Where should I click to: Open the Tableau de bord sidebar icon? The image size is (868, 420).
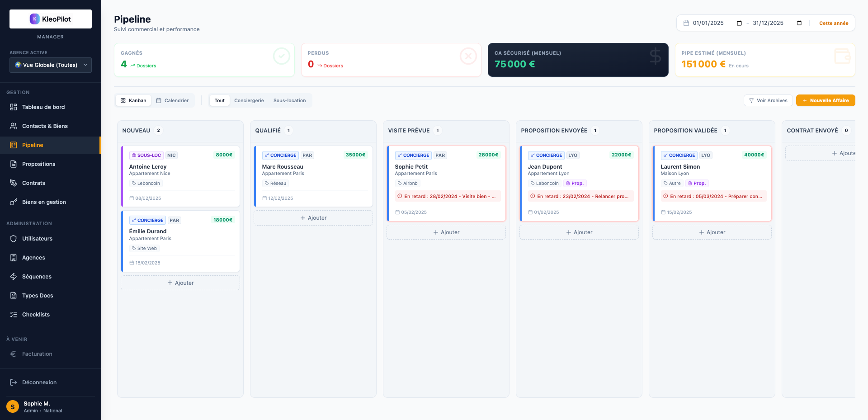[13, 107]
